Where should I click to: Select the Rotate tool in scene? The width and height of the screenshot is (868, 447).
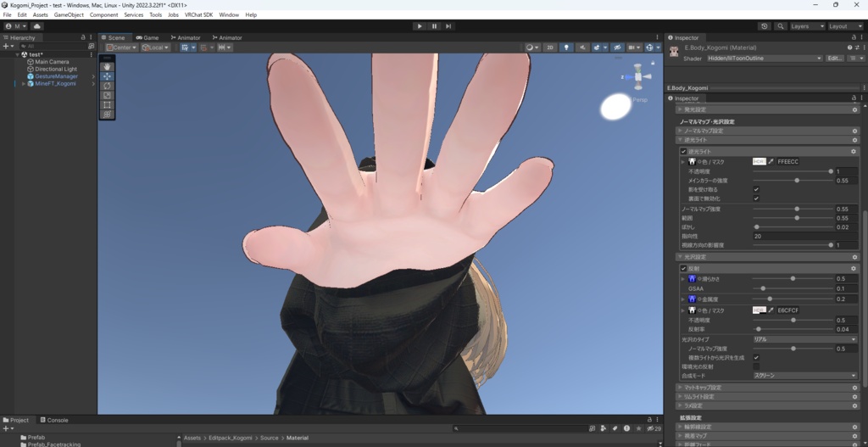[x=107, y=86]
